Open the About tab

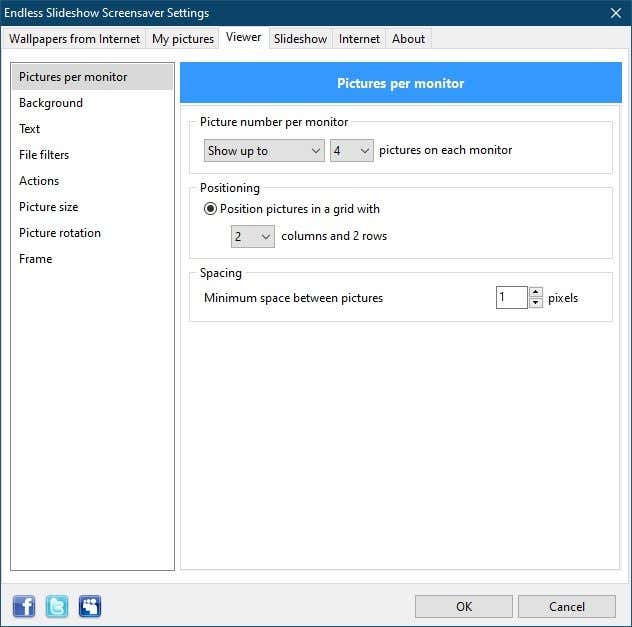click(x=408, y=39)
